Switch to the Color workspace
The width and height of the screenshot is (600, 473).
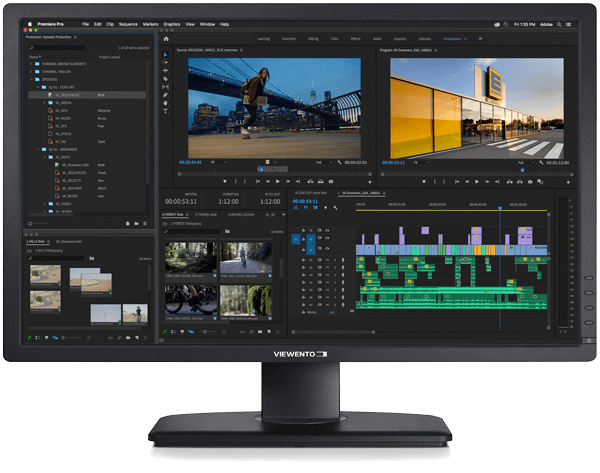click(334, 39)
